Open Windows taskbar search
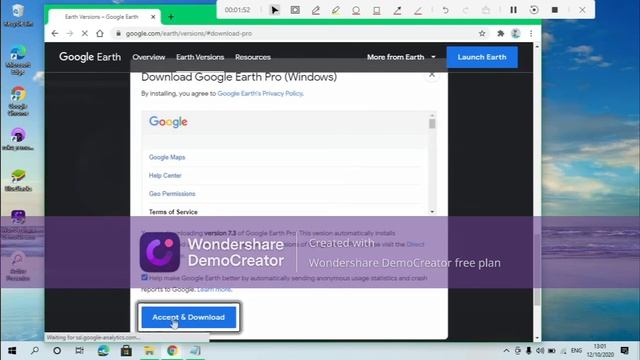Viewport: 640px width, 360px height. click(35, 351)
